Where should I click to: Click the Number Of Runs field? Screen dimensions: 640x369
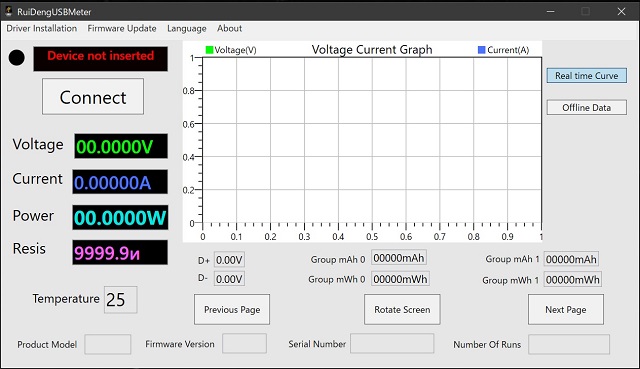tap(569, 344)
